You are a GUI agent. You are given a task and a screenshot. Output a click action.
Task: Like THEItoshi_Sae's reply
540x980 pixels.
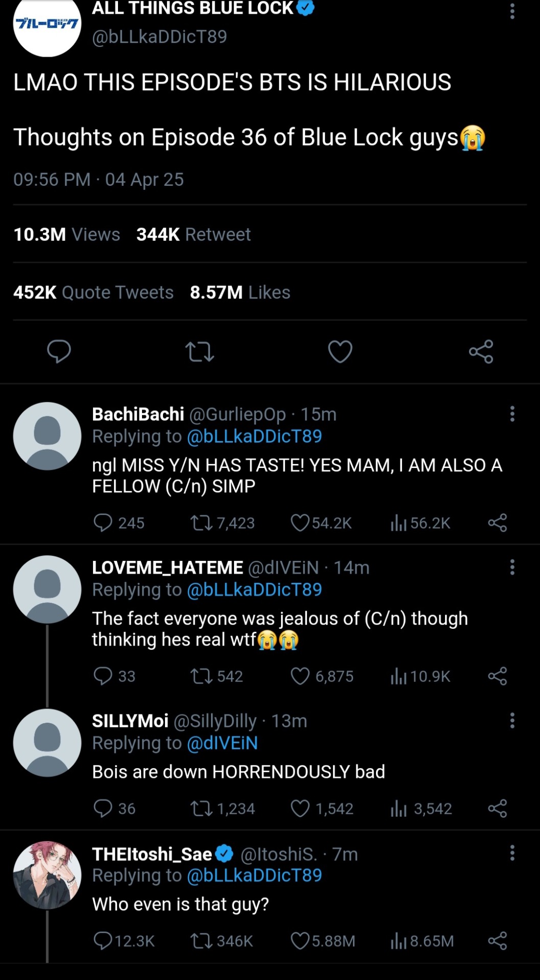click(x=300, y=941)
